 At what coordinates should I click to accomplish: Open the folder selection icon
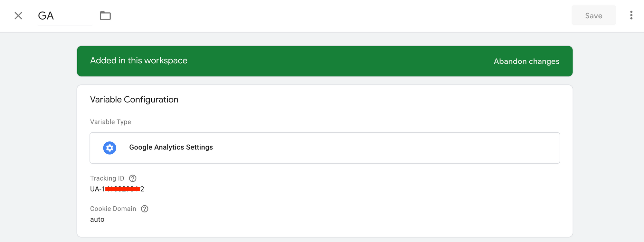coord(105,16)
